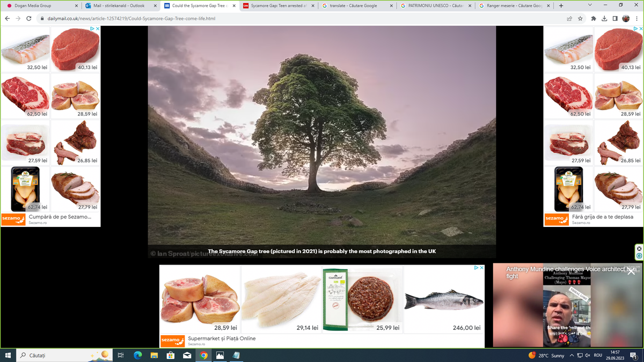Go back using the browser back arrow
The height and width of the screenshot is (362, 644).
coord(8,18)
